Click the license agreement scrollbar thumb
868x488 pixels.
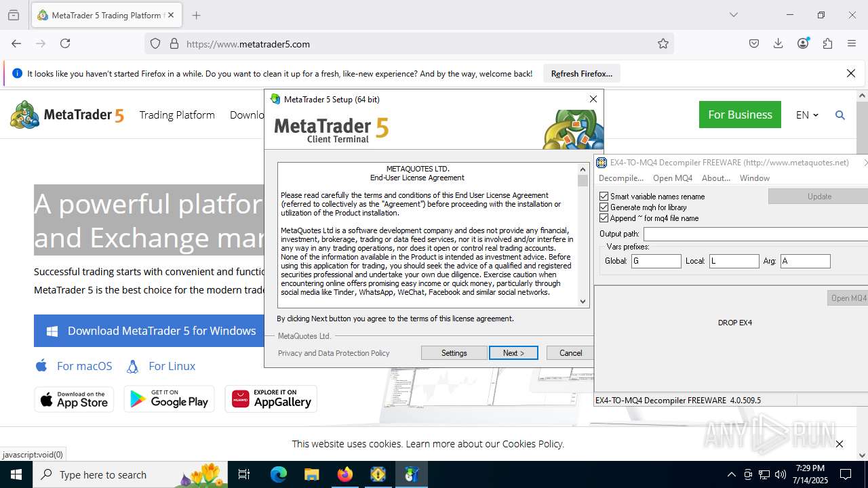583,180
